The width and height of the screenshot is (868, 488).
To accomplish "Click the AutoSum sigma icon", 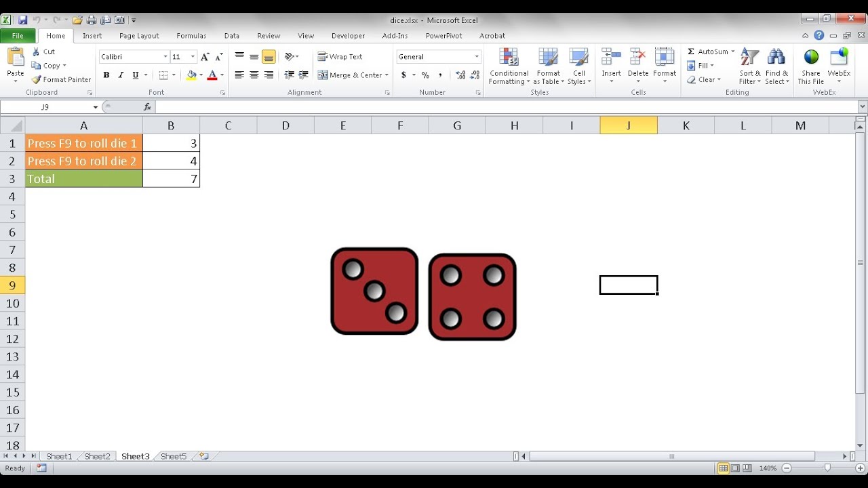I will pyautogui.click(x=691, y=52).
